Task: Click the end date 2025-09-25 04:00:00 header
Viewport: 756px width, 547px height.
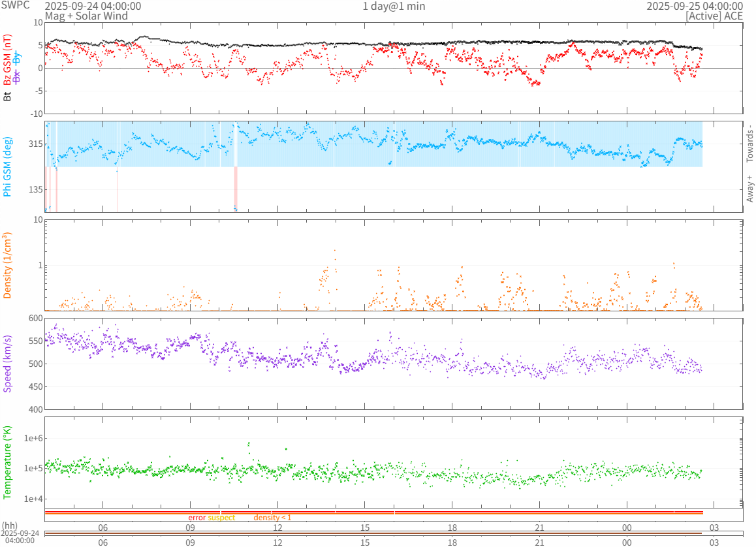Action: [x=694, y=6]
